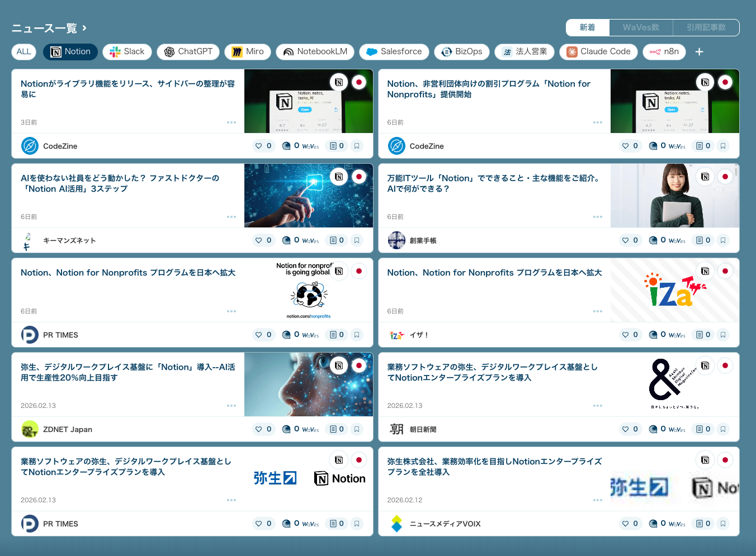This screenshot has width=756, height=556.
Task: Open more options for the 生産性20%向上 article
Action: (231, 406)
